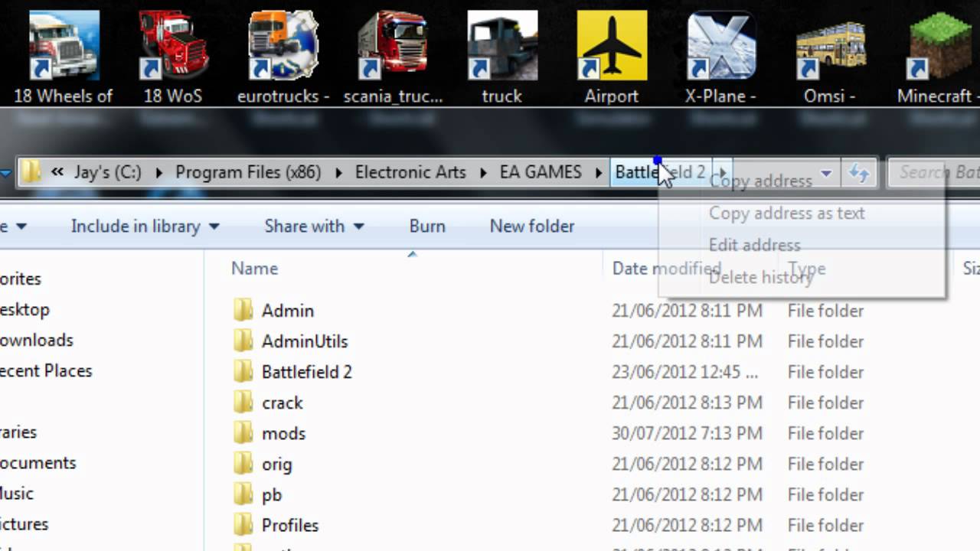Sort by the Name column header
The height and width of the screenshot is (551, 980).
[254, 269]
